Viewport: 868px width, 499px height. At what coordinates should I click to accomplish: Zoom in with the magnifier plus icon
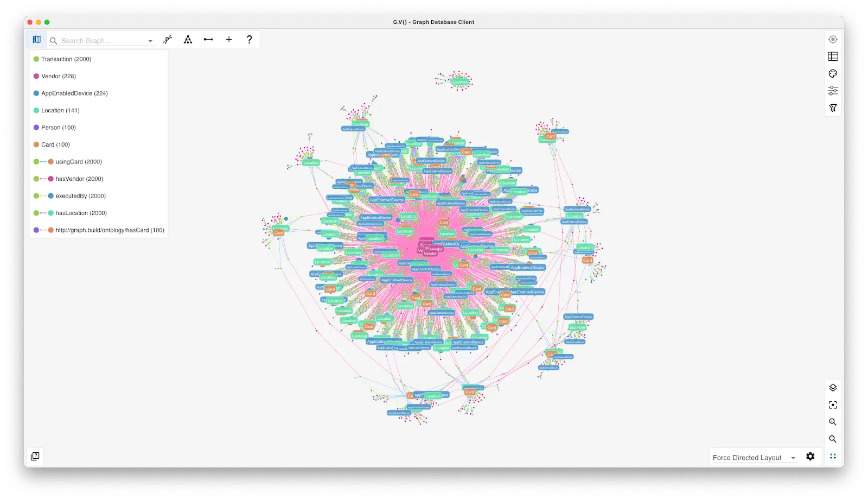point(833,422)
